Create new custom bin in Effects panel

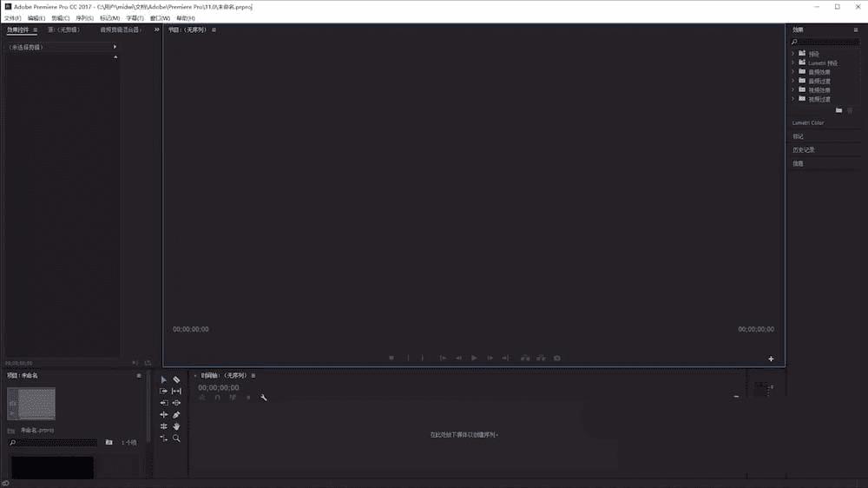tap(838, 110)
